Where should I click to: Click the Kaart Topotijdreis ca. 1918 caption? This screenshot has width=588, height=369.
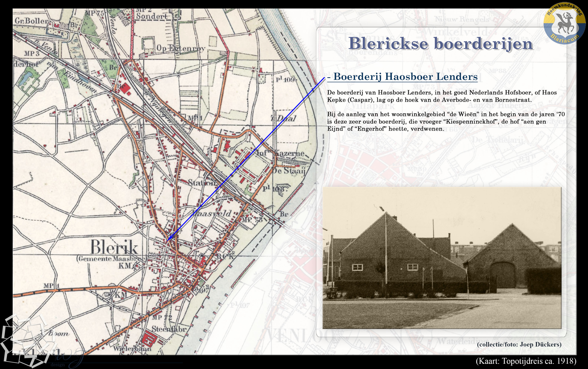[526, 361]
